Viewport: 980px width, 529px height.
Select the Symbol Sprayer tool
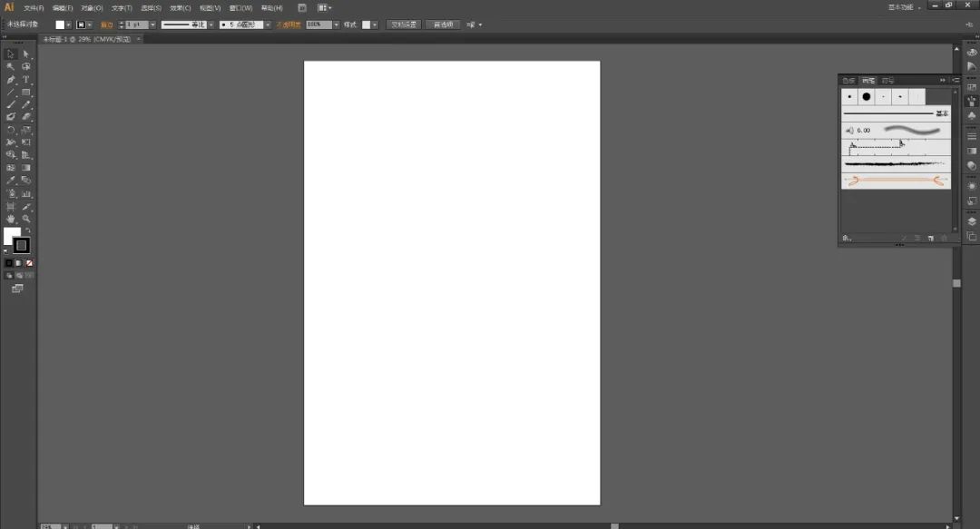11,194
